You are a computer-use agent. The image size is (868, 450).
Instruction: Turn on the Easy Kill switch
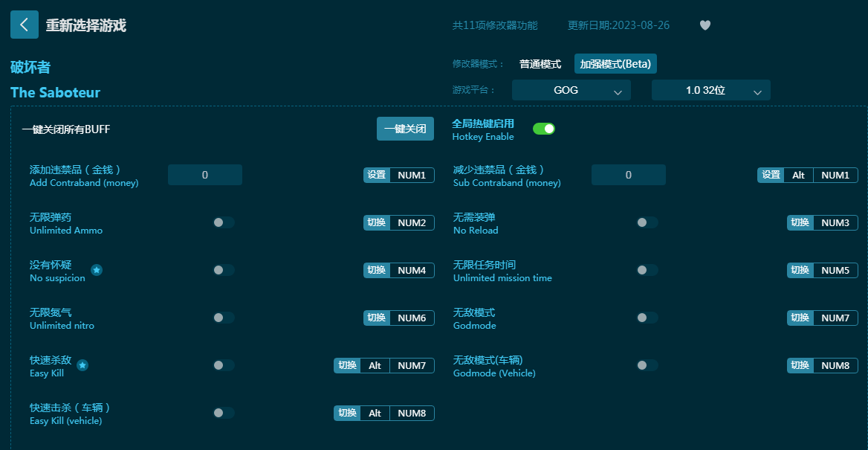tap(224, 365)
